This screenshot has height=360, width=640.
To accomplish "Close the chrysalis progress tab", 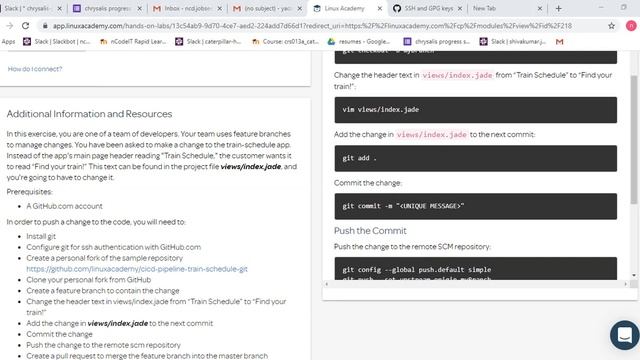I will (140, 8).
